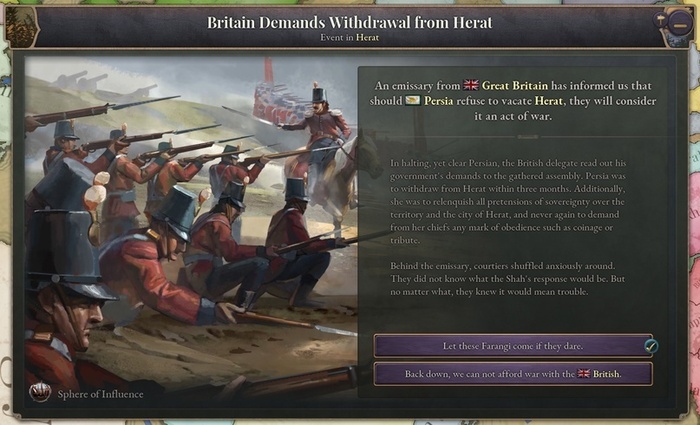Image resolution: width=700 pixels, height=425 pixels.
Task: Click the Persia flag icon
Action: click(x=412, y=102)
